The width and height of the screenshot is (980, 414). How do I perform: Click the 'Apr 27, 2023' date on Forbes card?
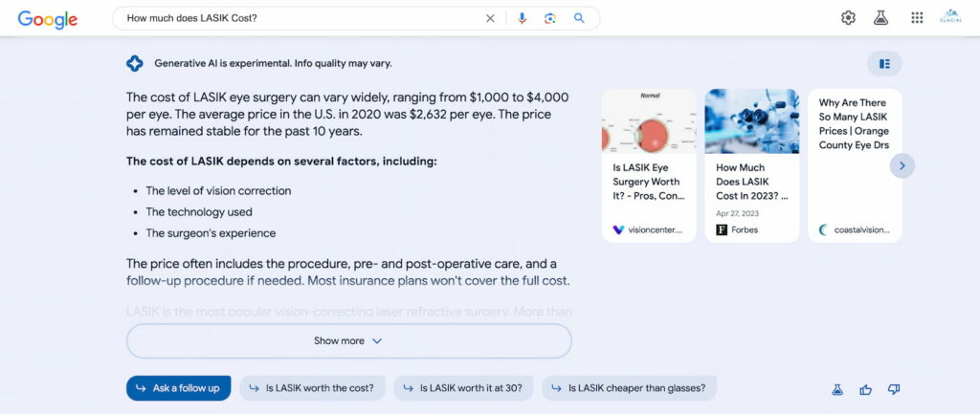pos(738,213)
